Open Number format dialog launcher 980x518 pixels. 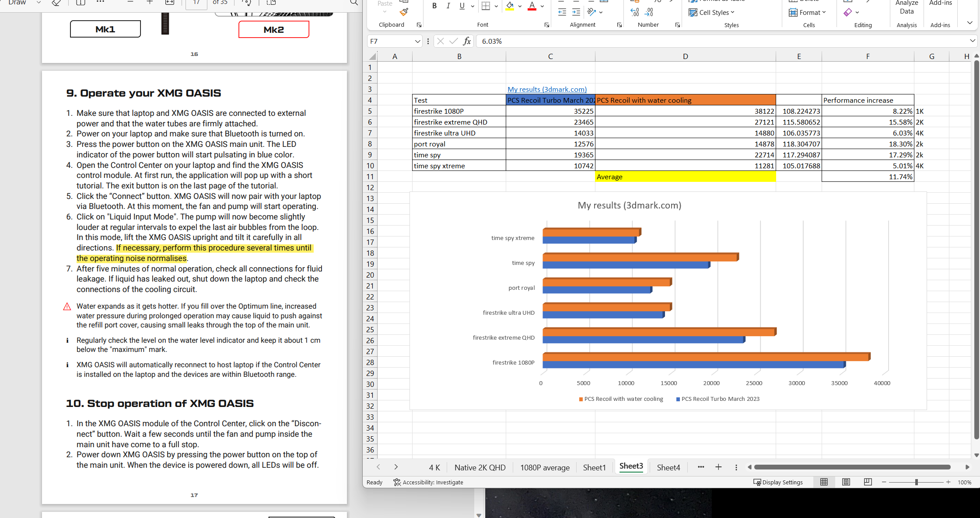click(678, 25)
